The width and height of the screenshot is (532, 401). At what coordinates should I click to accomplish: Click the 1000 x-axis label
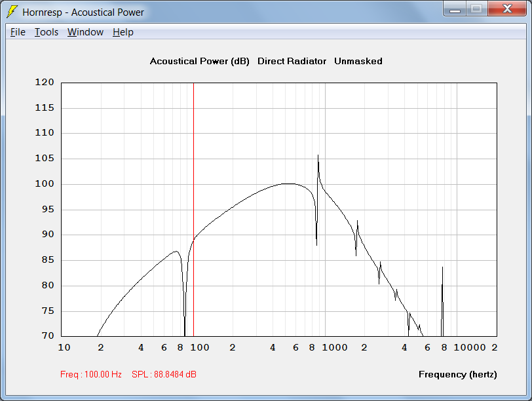coord(335,347)
